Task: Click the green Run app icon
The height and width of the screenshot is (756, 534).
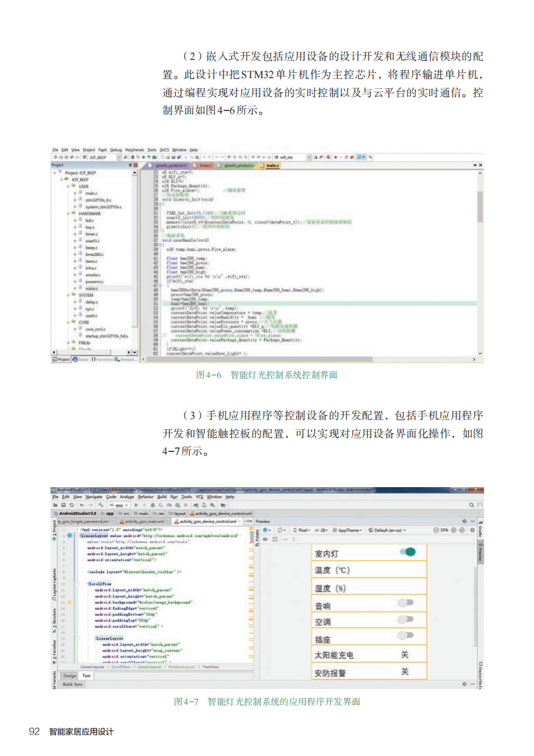Action: click(x=136, y=504)
